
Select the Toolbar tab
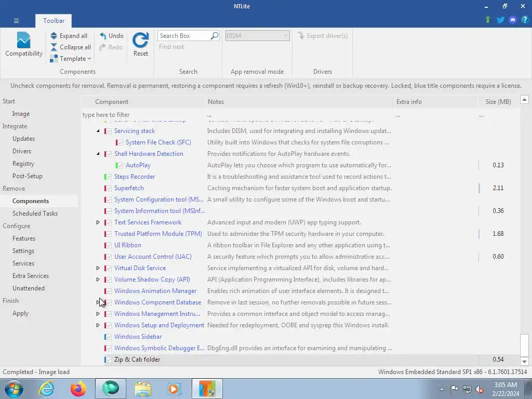(x=54, y=21)
